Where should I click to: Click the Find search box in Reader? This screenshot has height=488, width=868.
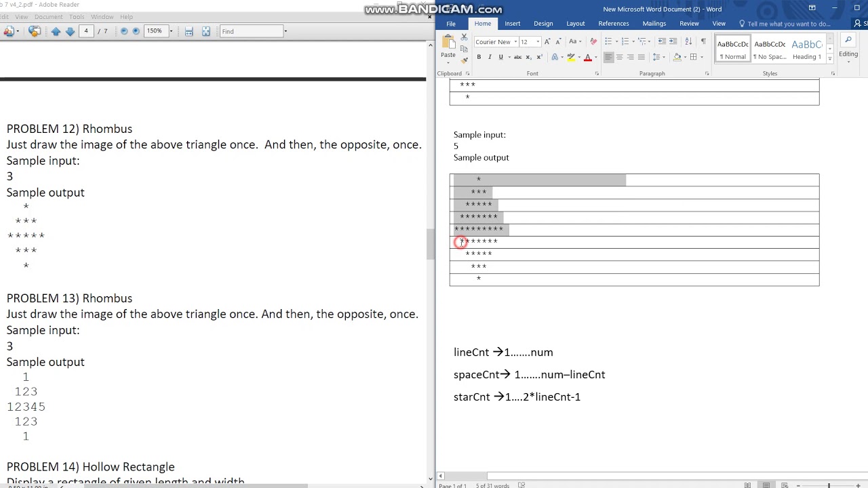tap(251, 31)
